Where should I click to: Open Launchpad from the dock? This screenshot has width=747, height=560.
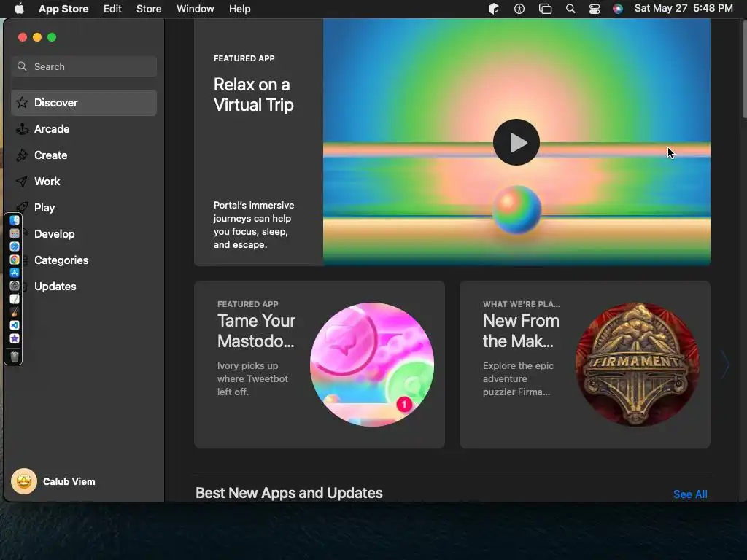point(15,233)
